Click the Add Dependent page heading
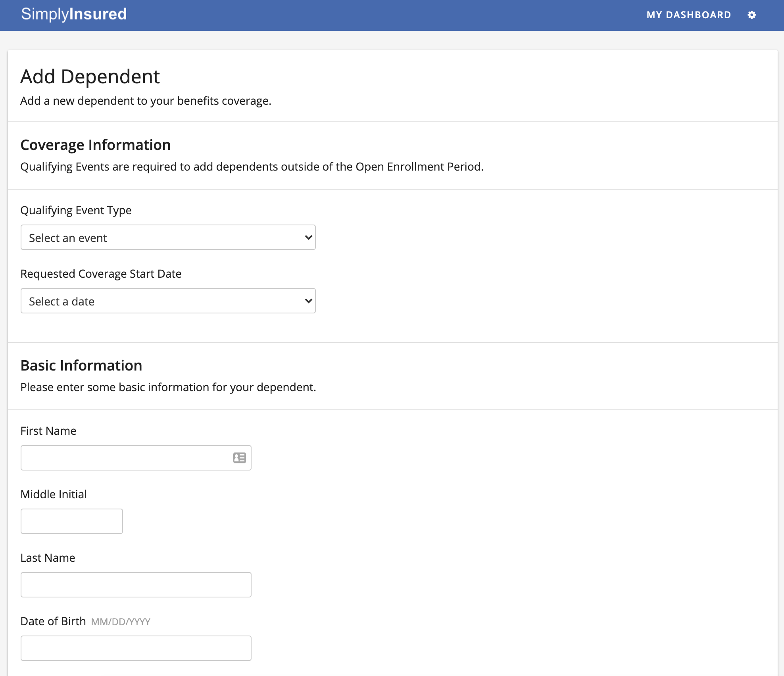 click(x=90, y=77)
